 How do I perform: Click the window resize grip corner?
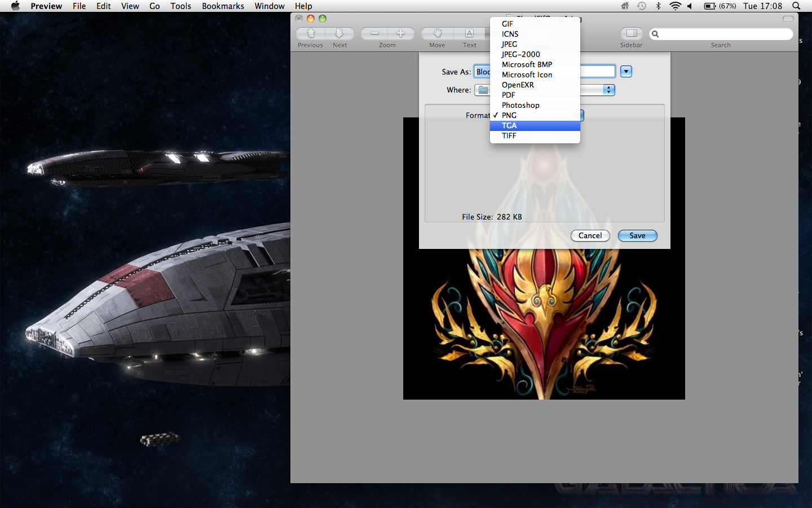[x=795, y=479]
